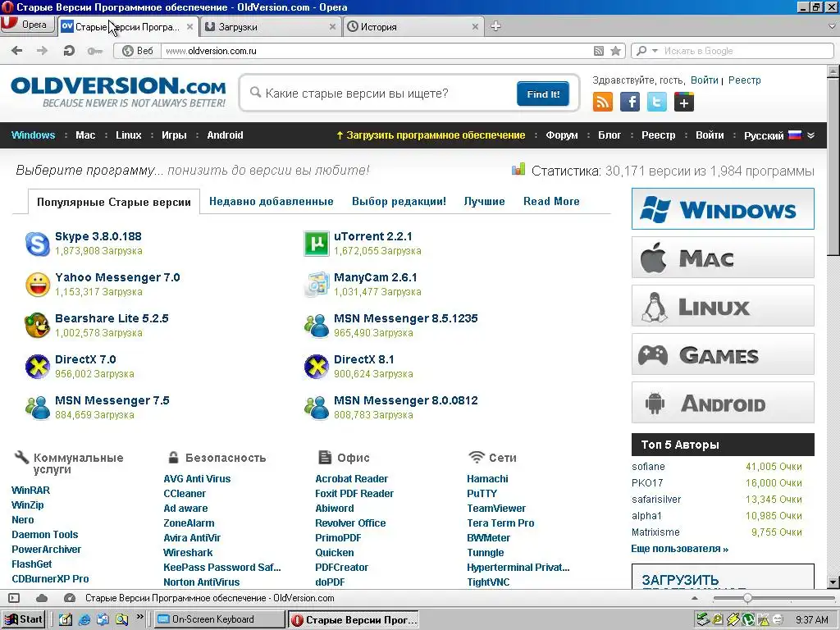Switch to the История tab
Image resolution: width=840 pixels, height=630 pixels.
(x=413, y=26)
